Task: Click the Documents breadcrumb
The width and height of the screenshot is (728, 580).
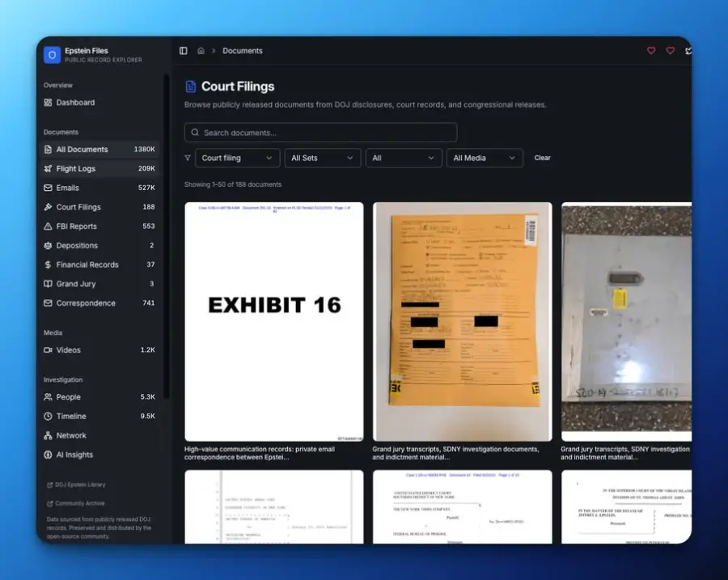Action: click(x=243, y=51)
